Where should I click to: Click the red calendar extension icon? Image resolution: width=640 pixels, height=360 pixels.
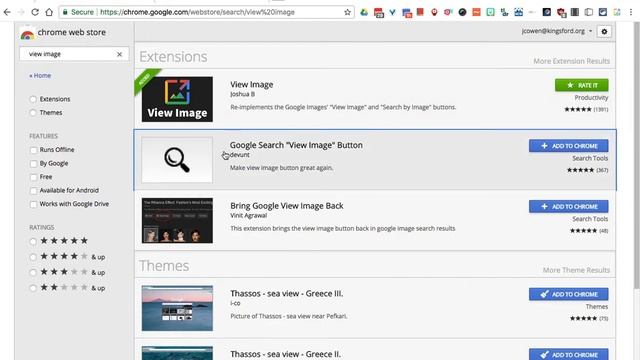pyautogui.click(x=378, y=13)
